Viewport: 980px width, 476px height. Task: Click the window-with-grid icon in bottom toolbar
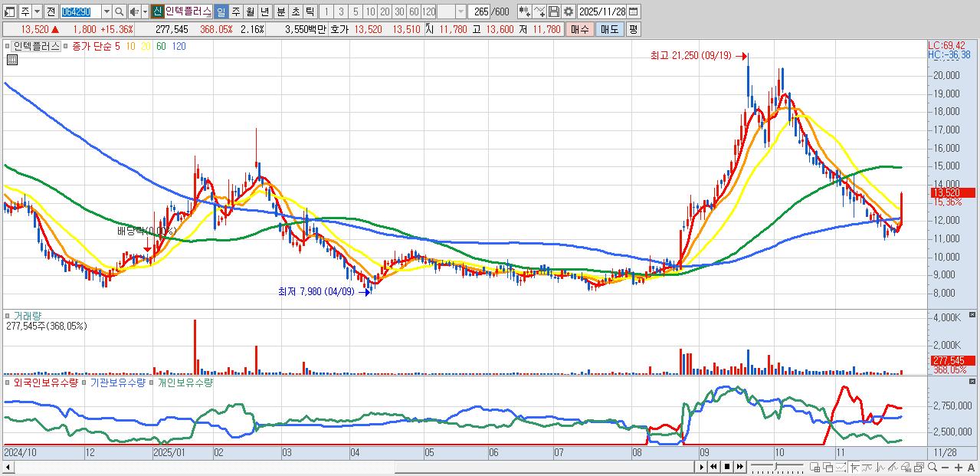(814, 467)
